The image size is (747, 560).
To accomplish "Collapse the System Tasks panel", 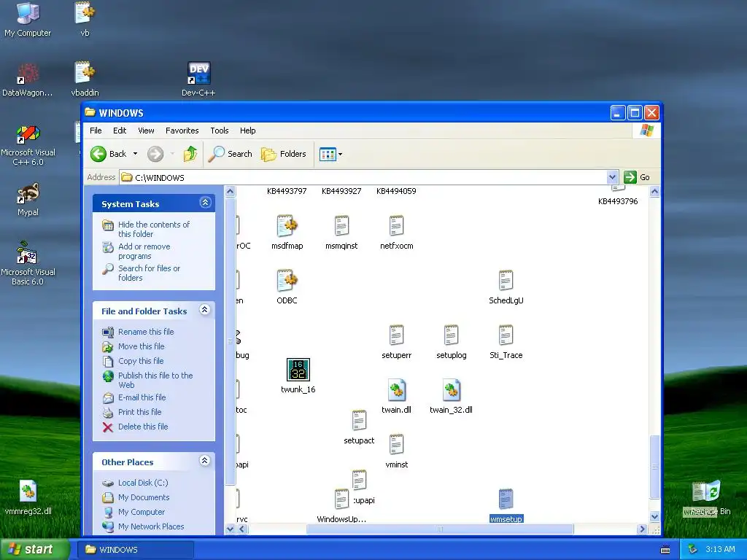I will pos(205,203).
